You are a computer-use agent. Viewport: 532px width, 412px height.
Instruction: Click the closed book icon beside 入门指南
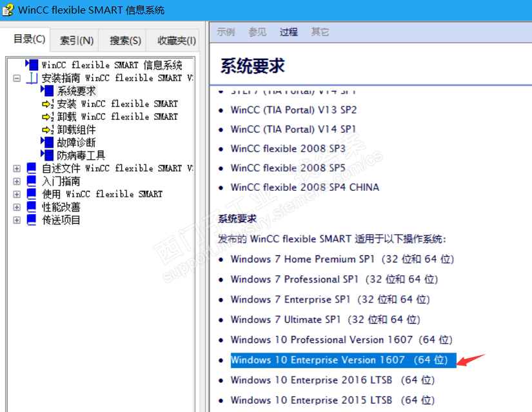click(x=31, y=181)
